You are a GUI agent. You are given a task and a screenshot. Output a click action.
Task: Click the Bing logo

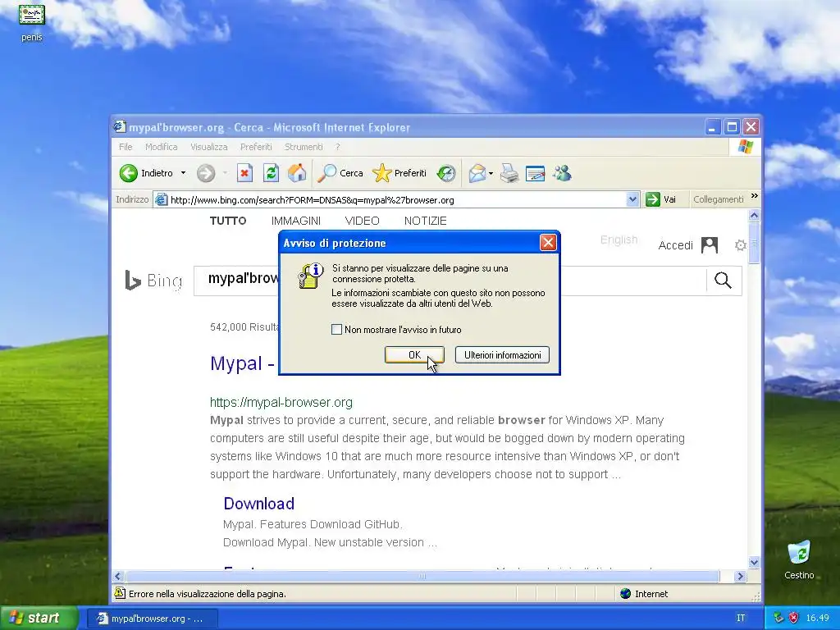point(153,281)
